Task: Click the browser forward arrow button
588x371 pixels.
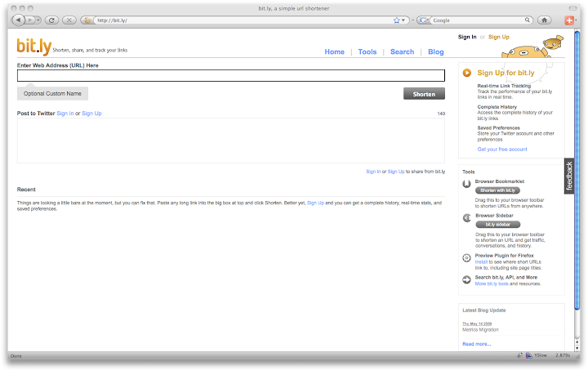Action: (x=30, y=20)
